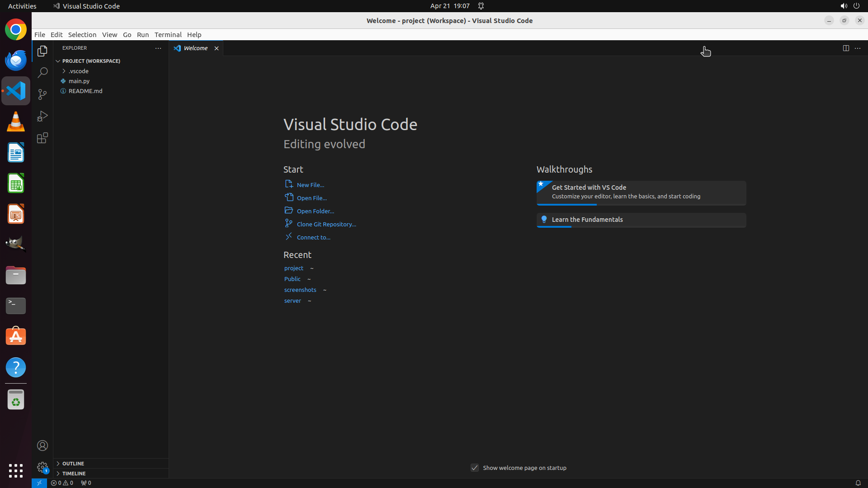Click the split editor right icon

[846, 48]
